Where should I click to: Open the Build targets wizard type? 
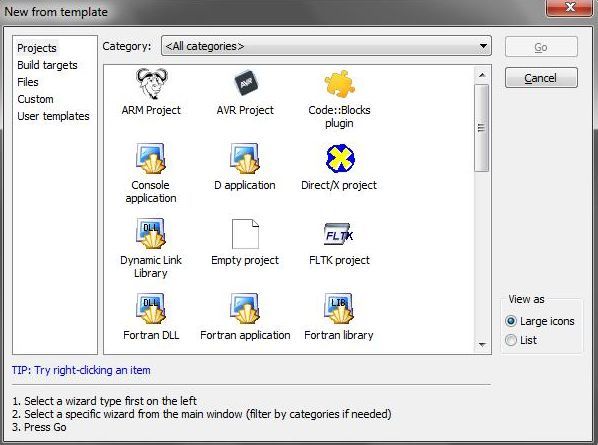click(x=47, y=65)
